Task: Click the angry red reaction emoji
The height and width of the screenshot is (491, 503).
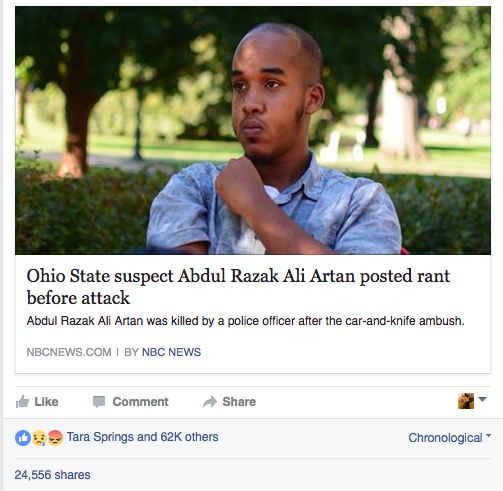Action: tap(55, 438)
